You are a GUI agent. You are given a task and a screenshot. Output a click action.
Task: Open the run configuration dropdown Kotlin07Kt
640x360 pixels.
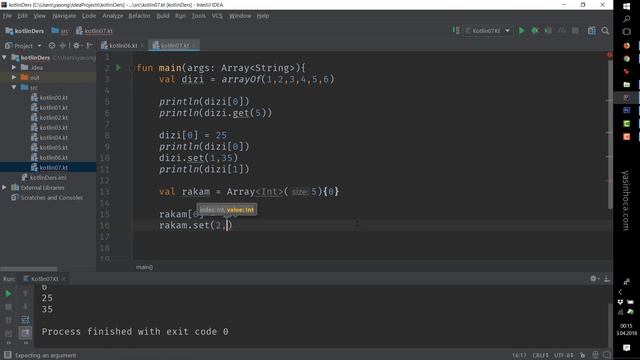[x=487, y=31]
